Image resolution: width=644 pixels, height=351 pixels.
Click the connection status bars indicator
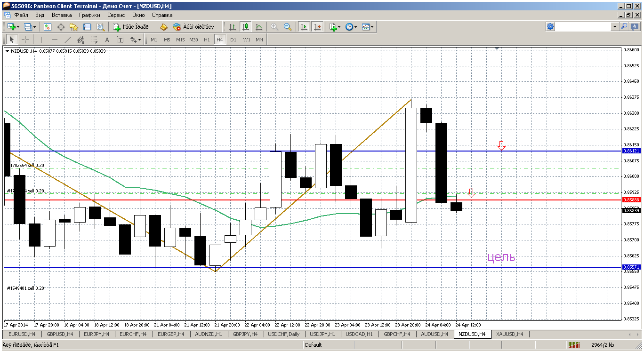coord(573,345)
